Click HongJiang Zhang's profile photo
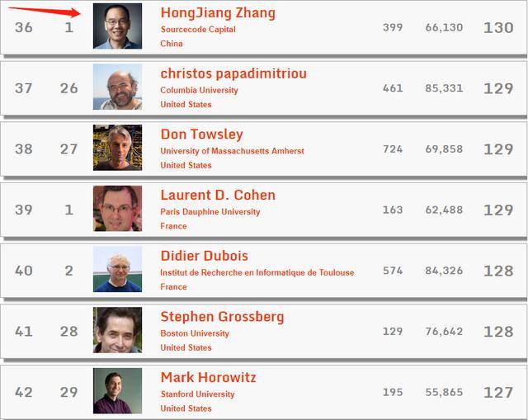This screenshot has height=420, width=528. click(x=117, y=26)
